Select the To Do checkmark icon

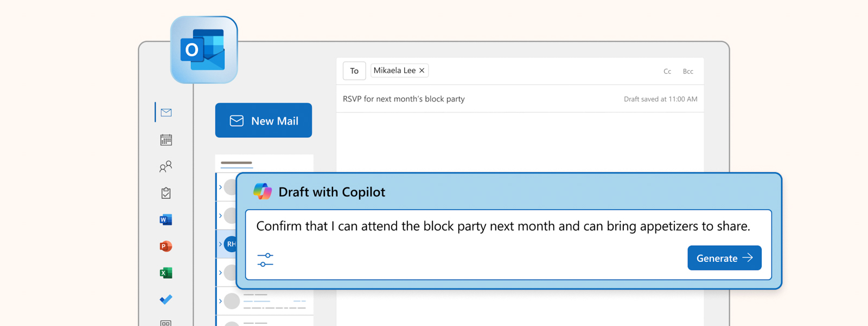166,299
